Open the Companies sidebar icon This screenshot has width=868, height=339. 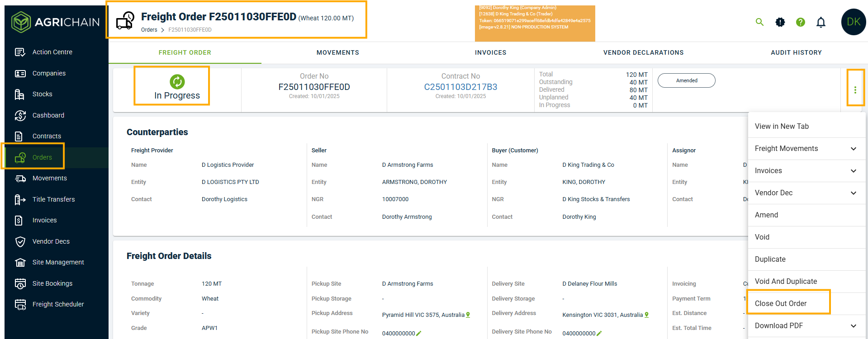tap(20, 73)
